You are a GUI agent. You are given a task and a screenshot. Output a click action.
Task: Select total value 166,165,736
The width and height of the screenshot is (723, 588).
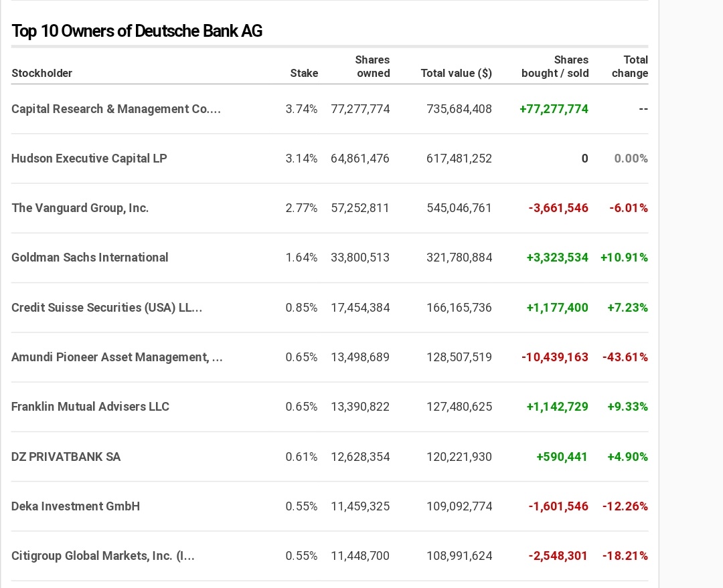tap(459, 307)
